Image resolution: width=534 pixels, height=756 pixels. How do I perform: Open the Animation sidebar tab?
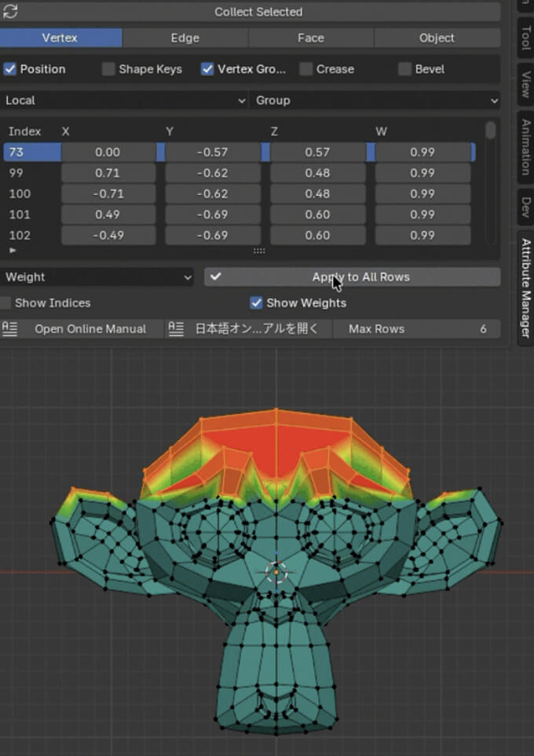(525, 147)
